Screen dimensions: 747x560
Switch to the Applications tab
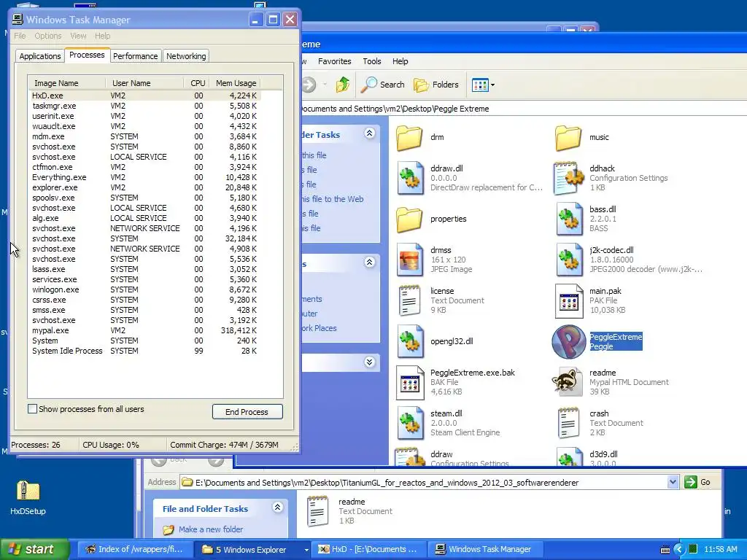(40, 56)
